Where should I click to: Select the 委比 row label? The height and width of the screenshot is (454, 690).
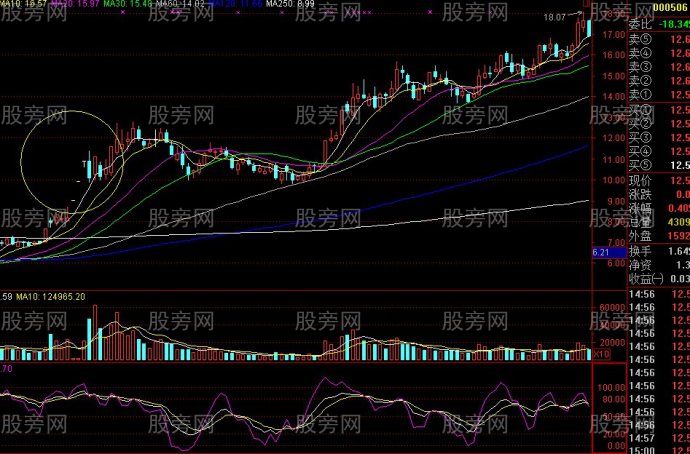640,24
